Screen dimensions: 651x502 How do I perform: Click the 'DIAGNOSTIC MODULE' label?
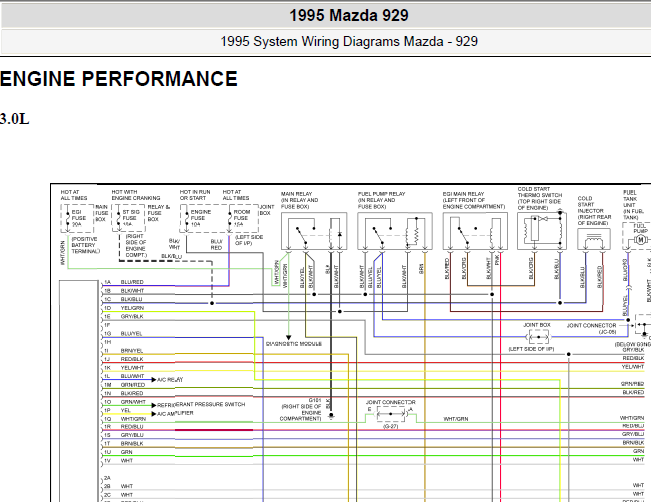point(294,344)
